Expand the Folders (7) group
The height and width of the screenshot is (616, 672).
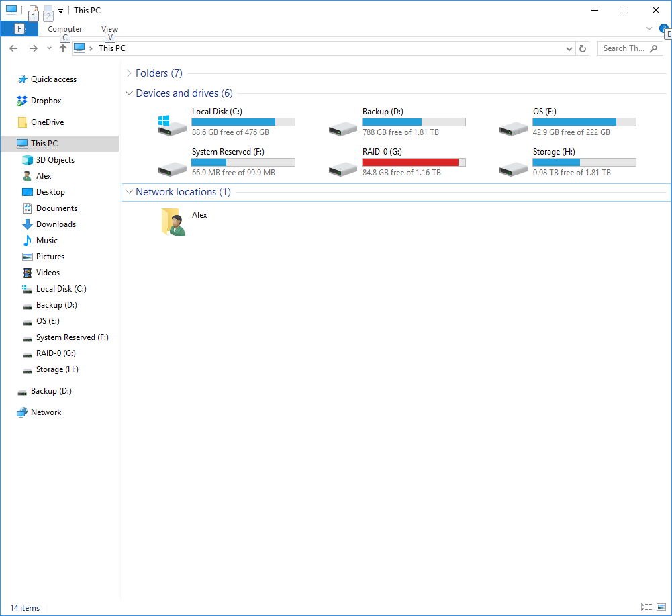pyautogui.click(x=130, y=73)
